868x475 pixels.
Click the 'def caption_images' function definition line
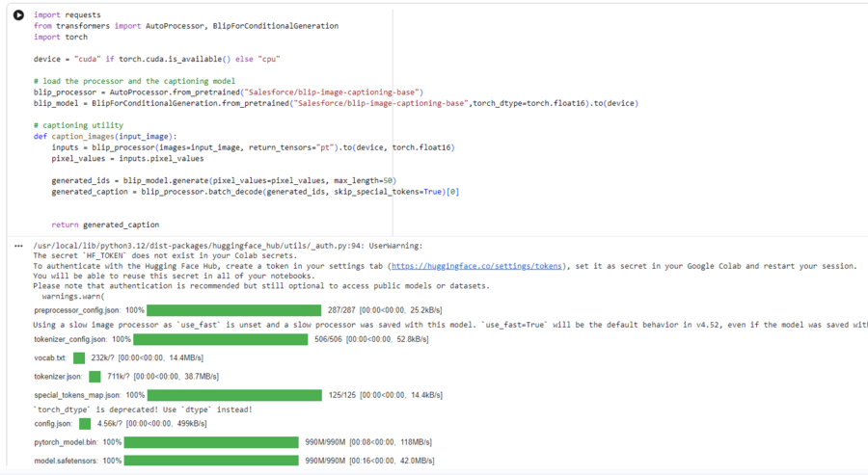tap(106, 137)
